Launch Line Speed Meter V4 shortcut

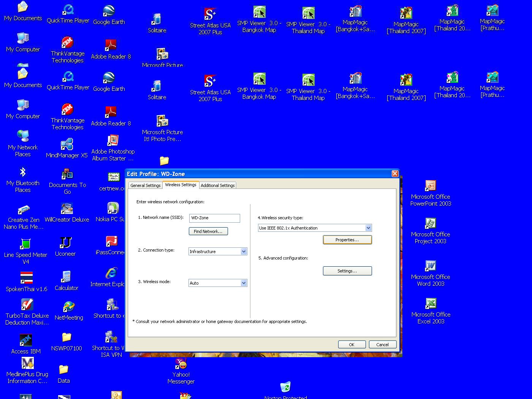coord(25,251)
